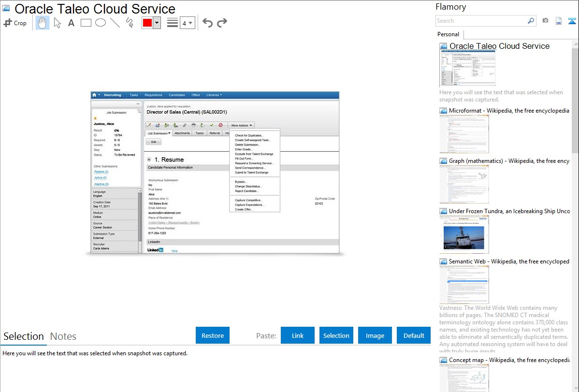Select the Microformat snapshot thumbnail
This screenshot has width=579, height=392.
pos(464,134)
